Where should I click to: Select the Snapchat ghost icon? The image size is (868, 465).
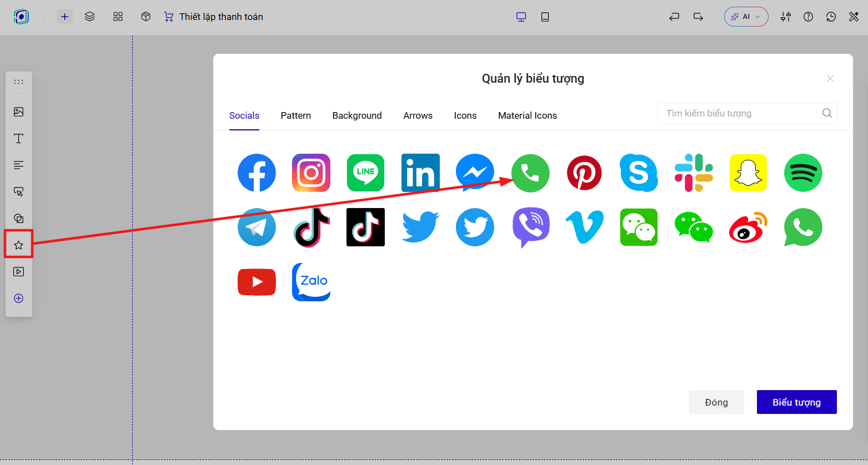pos(748,173)
